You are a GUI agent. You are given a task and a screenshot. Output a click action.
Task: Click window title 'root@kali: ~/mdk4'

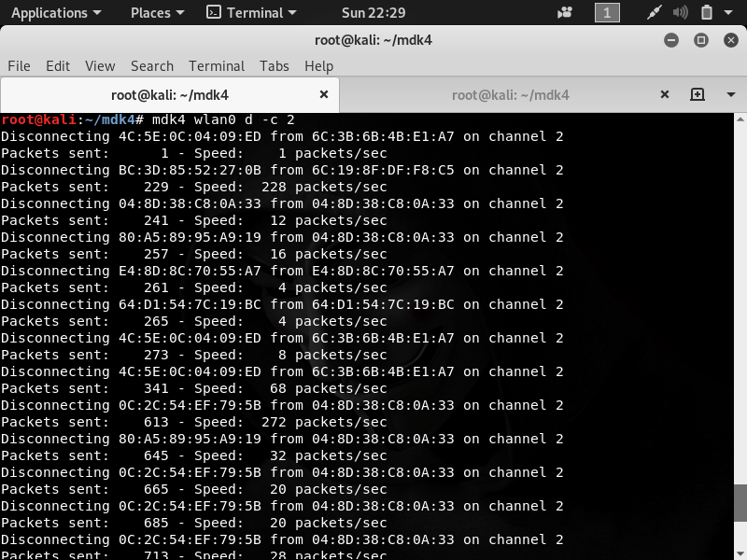click(x=373, y=40)
